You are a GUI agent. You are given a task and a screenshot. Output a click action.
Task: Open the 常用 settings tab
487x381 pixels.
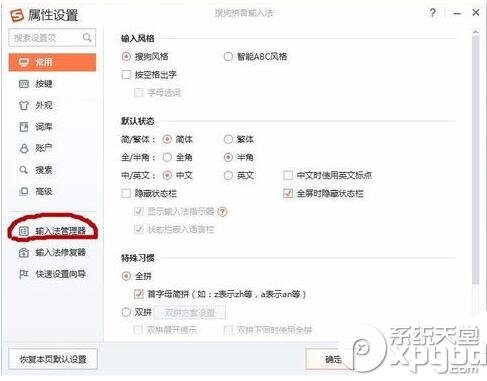click(52, 62)
